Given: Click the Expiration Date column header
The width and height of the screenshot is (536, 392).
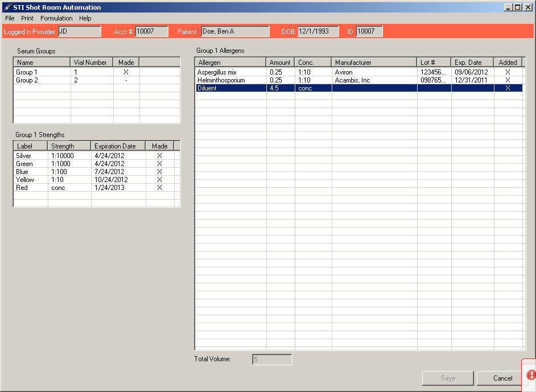Looking at the screenshot, I should [x=118, y=146].
